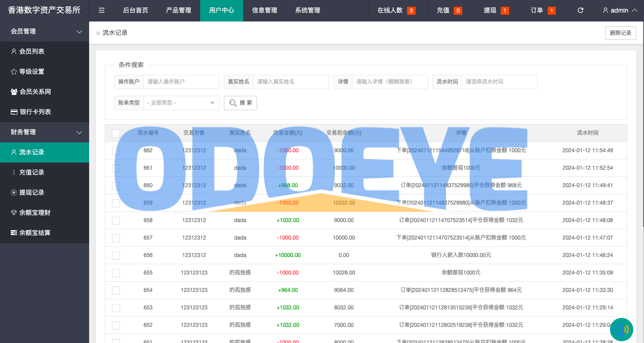
Task: Focus the 详情 fuzzy search input
Action: click(390, 82)
